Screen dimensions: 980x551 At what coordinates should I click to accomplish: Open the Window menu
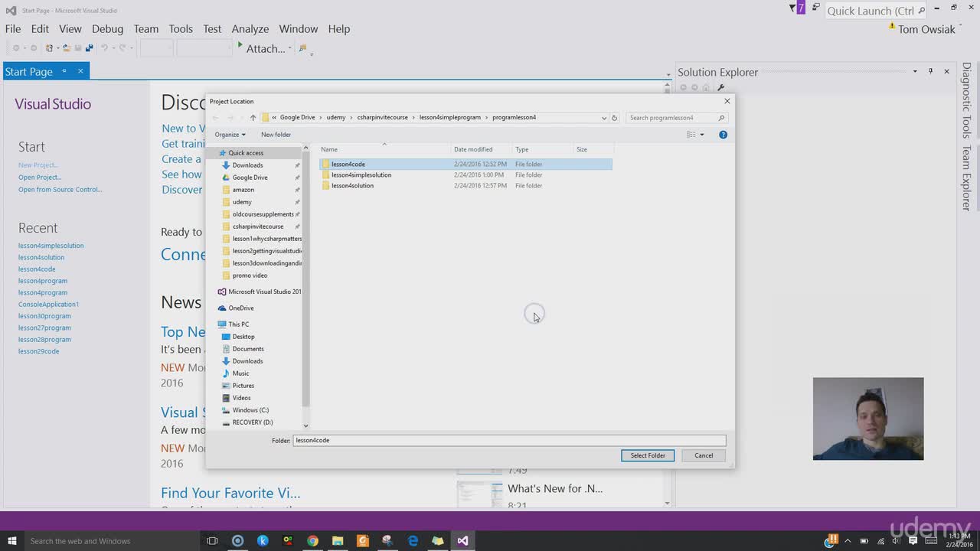(x=299, y=28)
